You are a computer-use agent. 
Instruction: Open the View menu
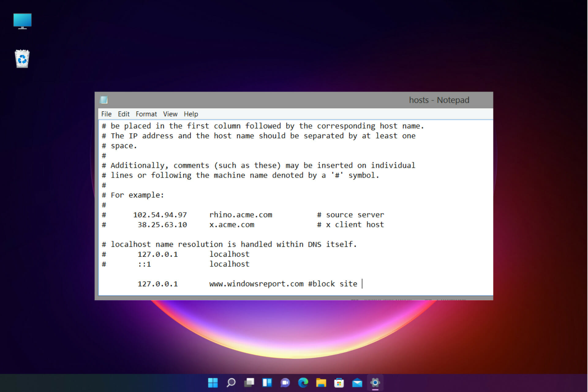pos(170,114)
